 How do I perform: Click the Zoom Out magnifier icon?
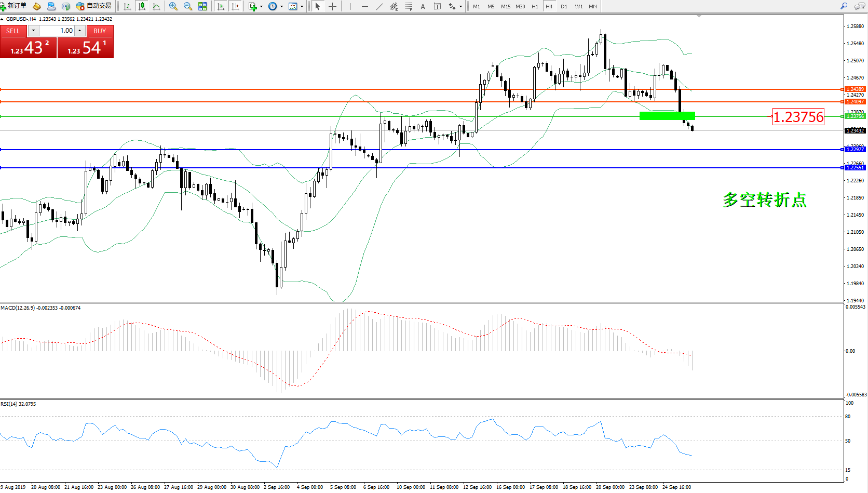(188, 6)
